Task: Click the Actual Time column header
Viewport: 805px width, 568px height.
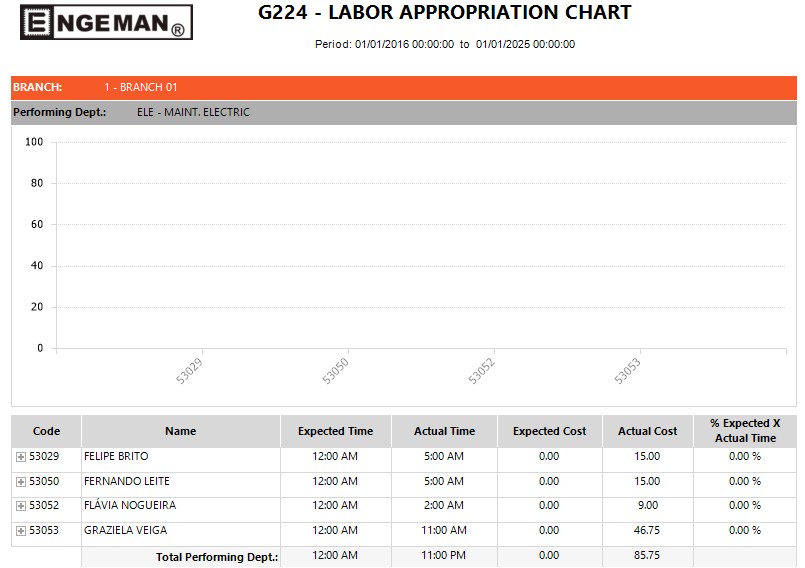Action: click(444, 432)
